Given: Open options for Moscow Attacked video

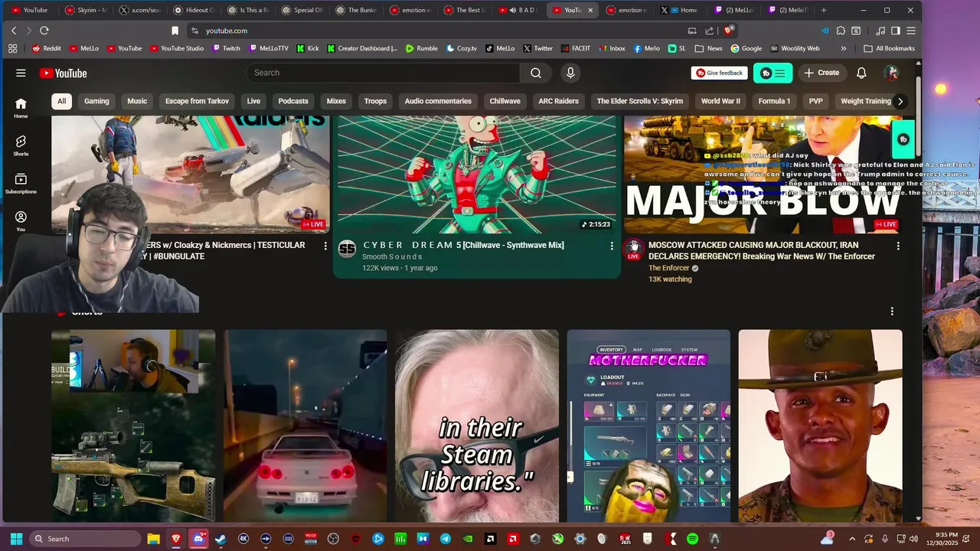Looking at the screenshot, I should pos(898,246).
